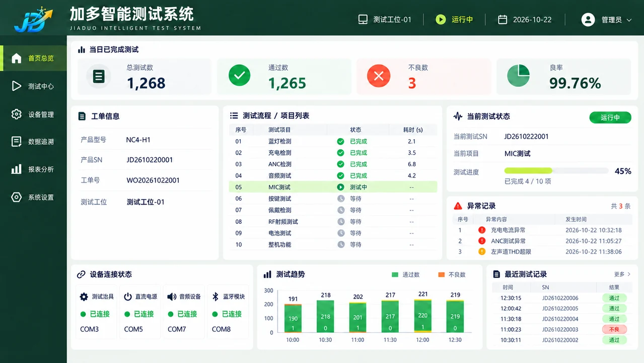Click the 测试进度 progress bar
Image resolution: width=644 pixels, height=363 pixels.
point(556,171)
